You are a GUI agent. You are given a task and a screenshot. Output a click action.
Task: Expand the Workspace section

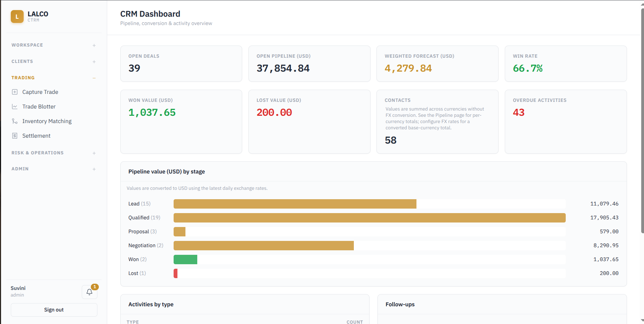click(x=94, y=45)
